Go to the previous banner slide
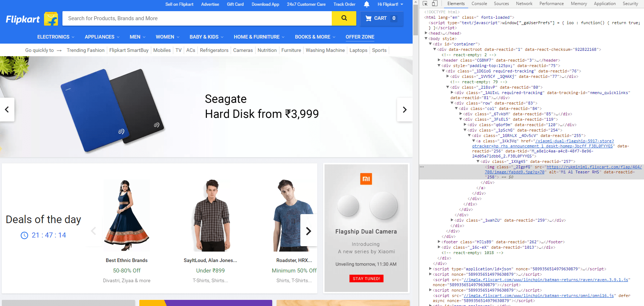This screenshot has width=644, height=306. [x=7, y=110]
